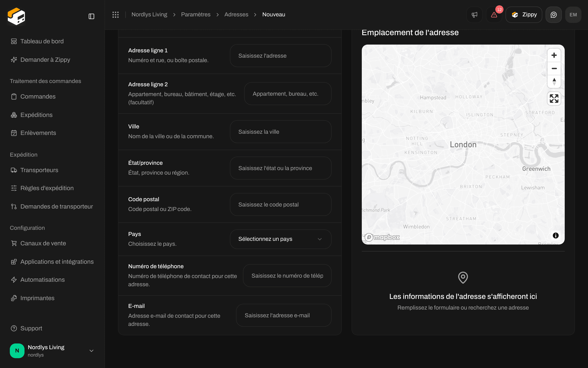
Task: Focus the Ville input field
Action: tap(280, 132)
